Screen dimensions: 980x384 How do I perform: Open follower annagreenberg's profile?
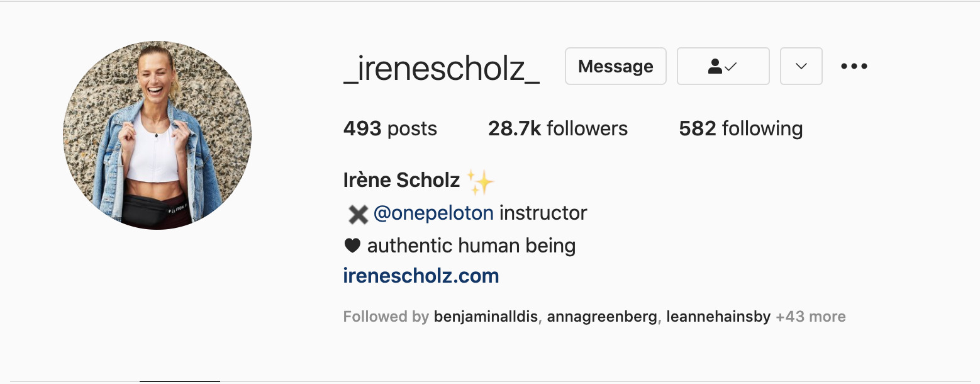(x=602, y=317)
